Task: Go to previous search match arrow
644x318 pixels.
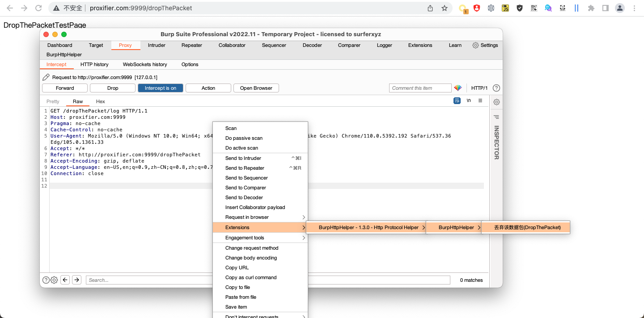Action: [65, 280]
